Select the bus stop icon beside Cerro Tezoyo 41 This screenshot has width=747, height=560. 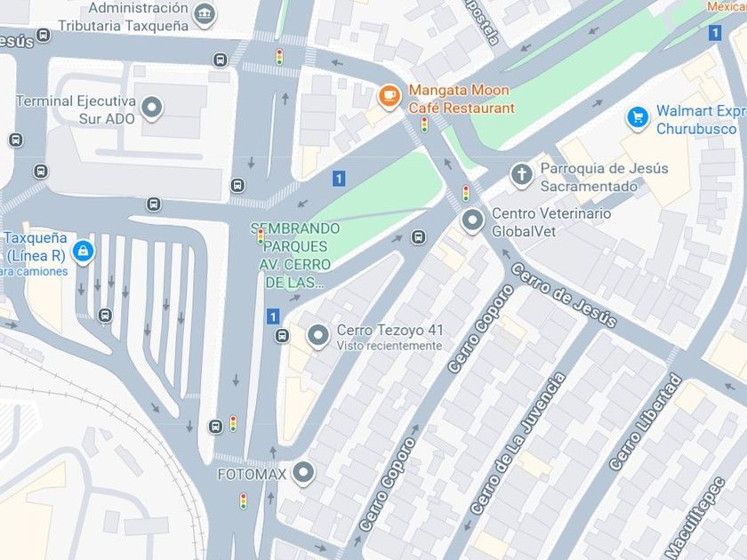(x=282, y=336)
